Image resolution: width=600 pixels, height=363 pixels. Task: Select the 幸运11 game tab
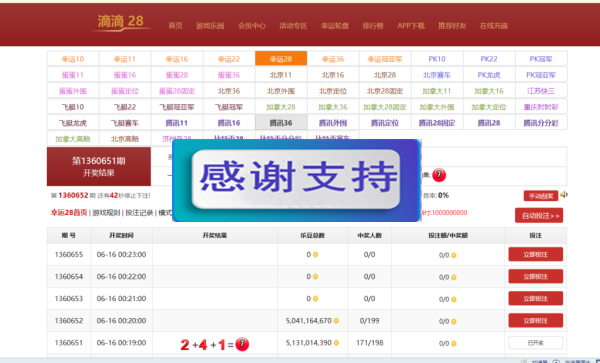[x=125, y=59]
